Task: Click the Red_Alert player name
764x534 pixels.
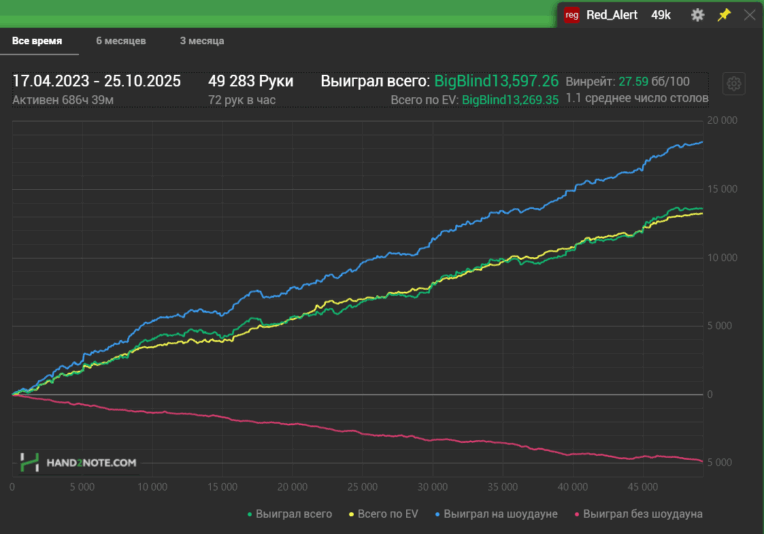Action: click(x=612, y=15)
